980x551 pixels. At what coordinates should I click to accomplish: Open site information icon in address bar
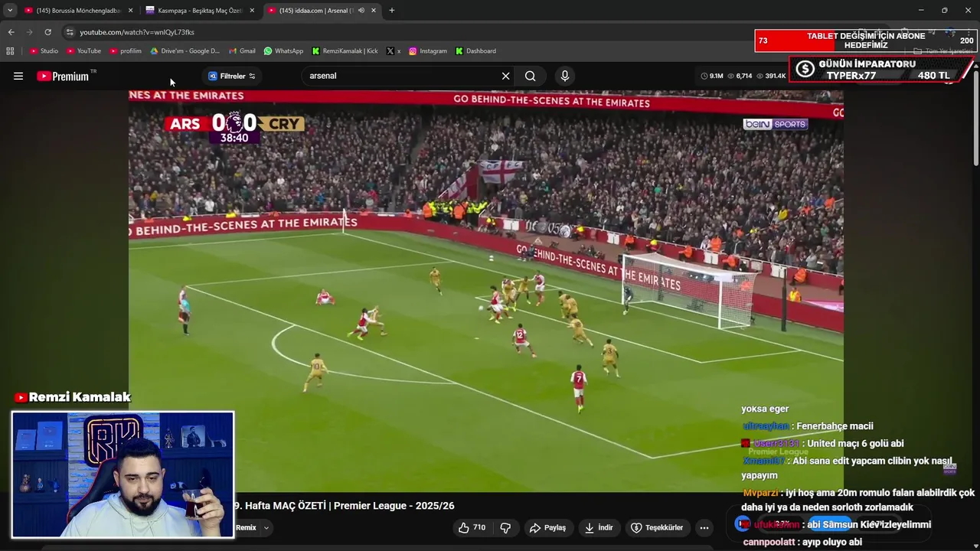(x=70, y=32)
